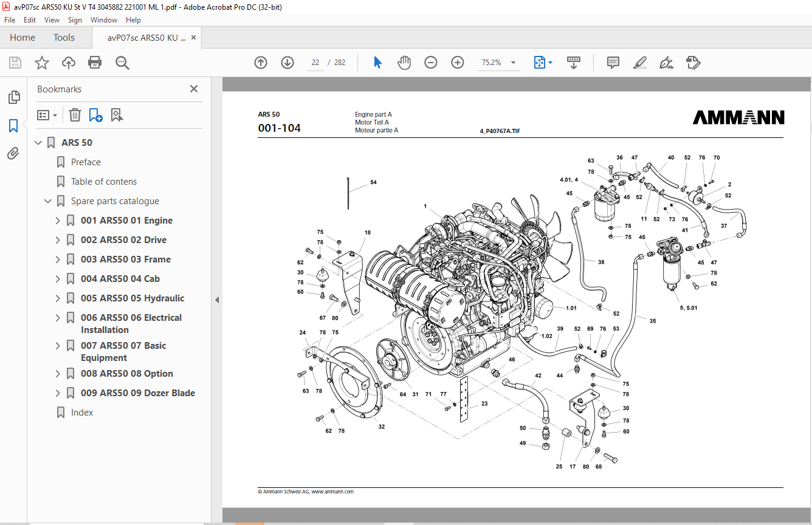The image size is (812, 525).
Task: Expand the 008 ARS50 08 Option bookmark
Action: click(x=58, y=374)
